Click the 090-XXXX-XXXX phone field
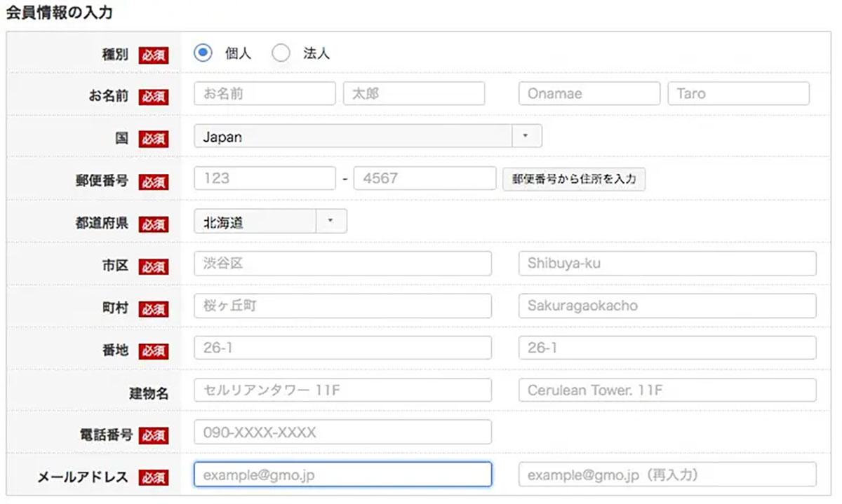Viewport: 842px width, 504px height. 343,433
